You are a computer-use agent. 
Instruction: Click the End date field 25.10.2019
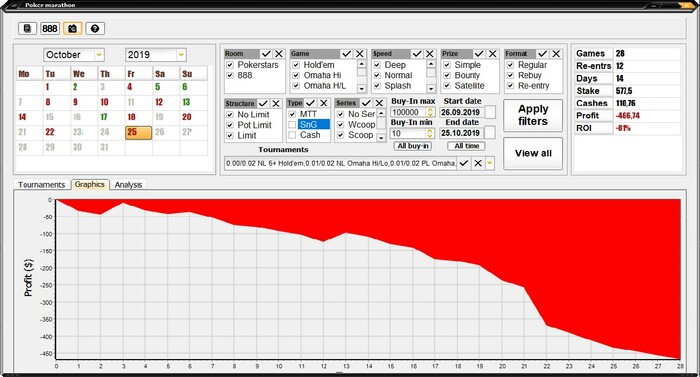(x=462, y=133)
